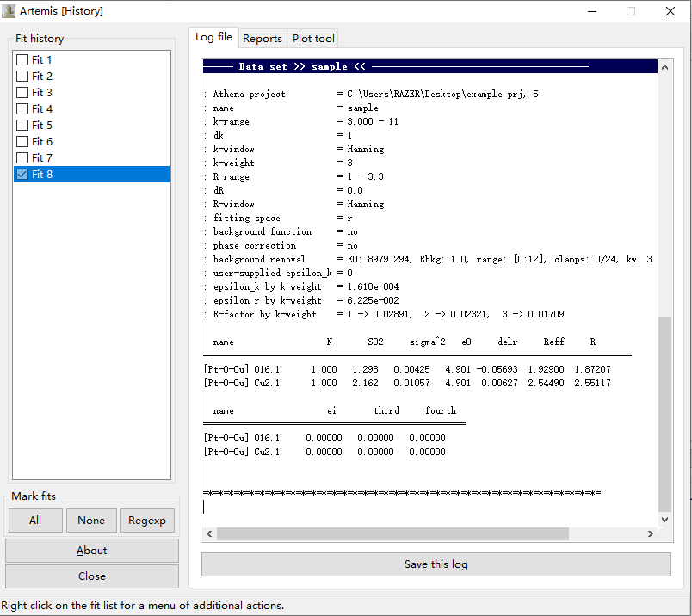This screenshot has height=616, width=692.
Task: Click the horizontal scrollbar right arrow
Action: pyautogui.click(x=650, y=534)
